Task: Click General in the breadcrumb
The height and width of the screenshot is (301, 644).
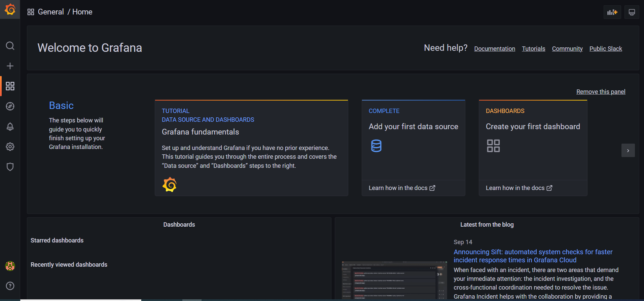Action: pos(51,12)
